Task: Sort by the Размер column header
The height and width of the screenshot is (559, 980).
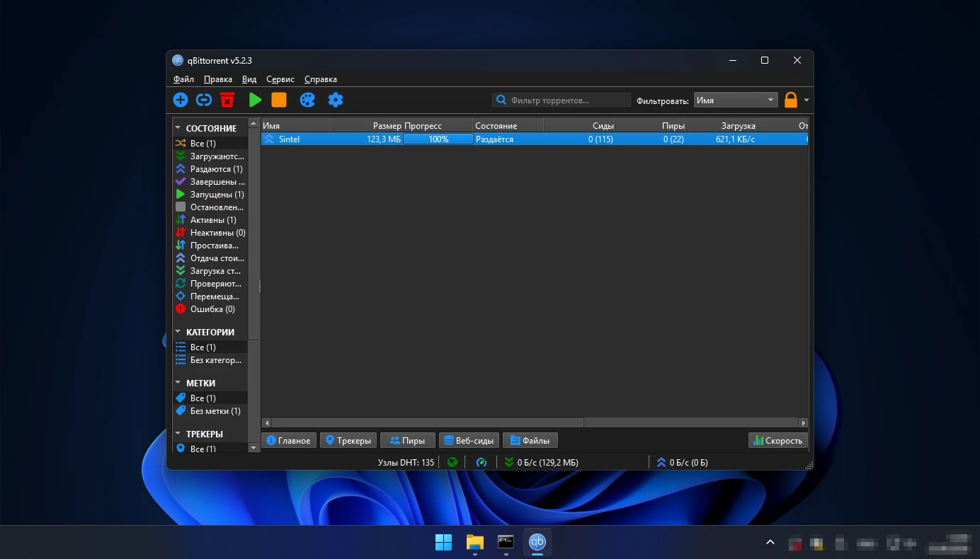Action: click(367, 126)
